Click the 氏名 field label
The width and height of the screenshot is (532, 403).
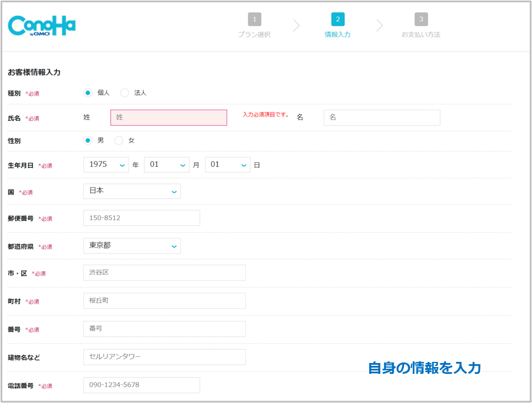pyautogui.click(x=14, y=118)
